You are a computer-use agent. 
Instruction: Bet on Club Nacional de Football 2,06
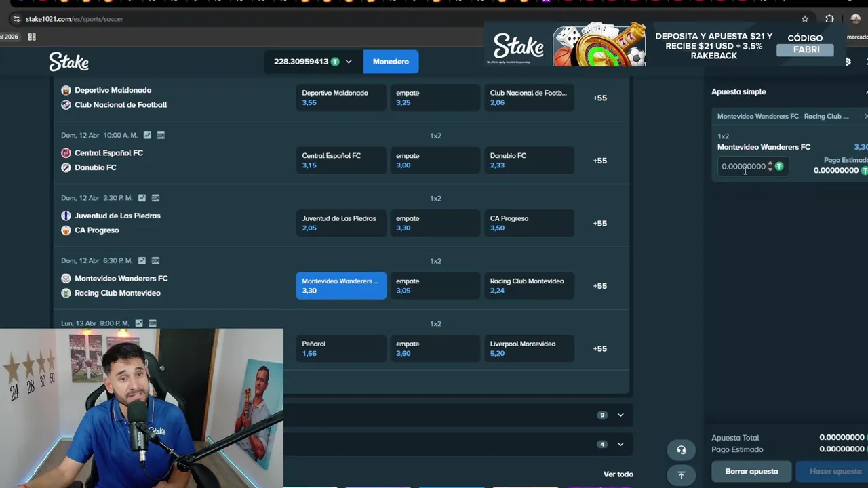click(x=529, y=98)
